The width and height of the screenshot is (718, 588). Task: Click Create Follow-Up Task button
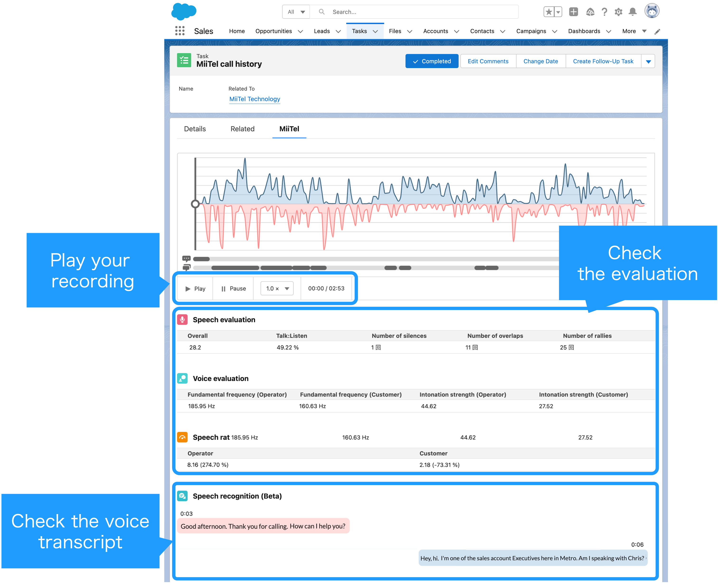tap(603, 61)
